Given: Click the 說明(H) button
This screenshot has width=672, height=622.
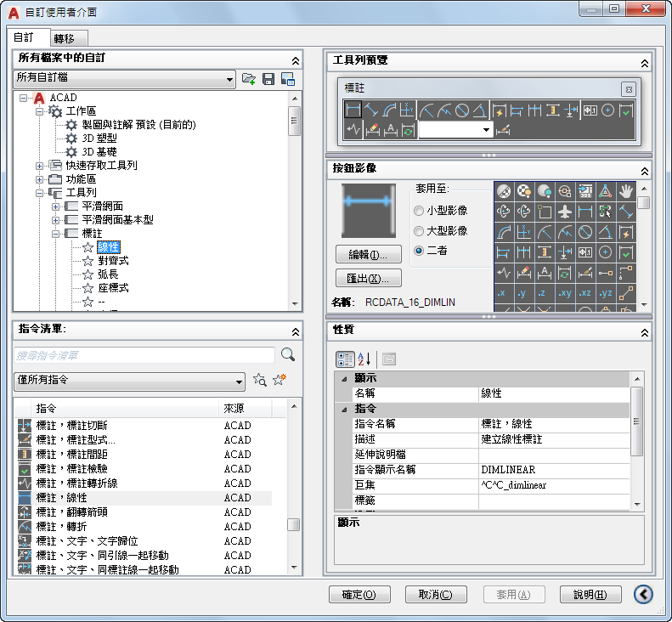Looking at the screenshot, I should point(590,594).
